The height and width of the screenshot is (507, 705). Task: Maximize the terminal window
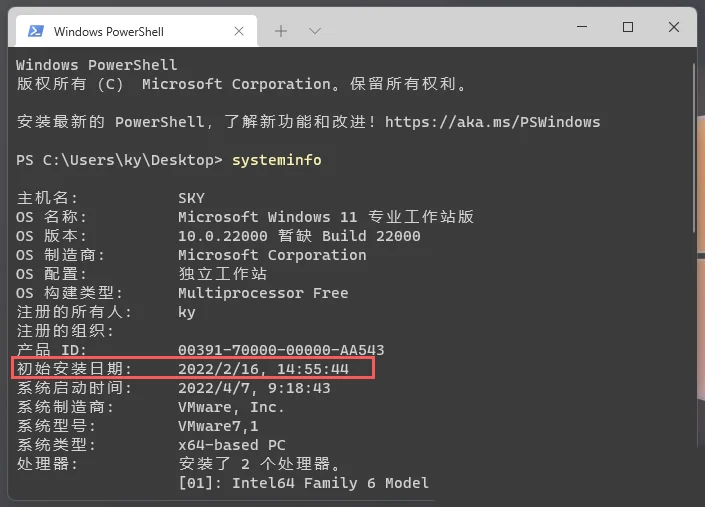(628, 28)
